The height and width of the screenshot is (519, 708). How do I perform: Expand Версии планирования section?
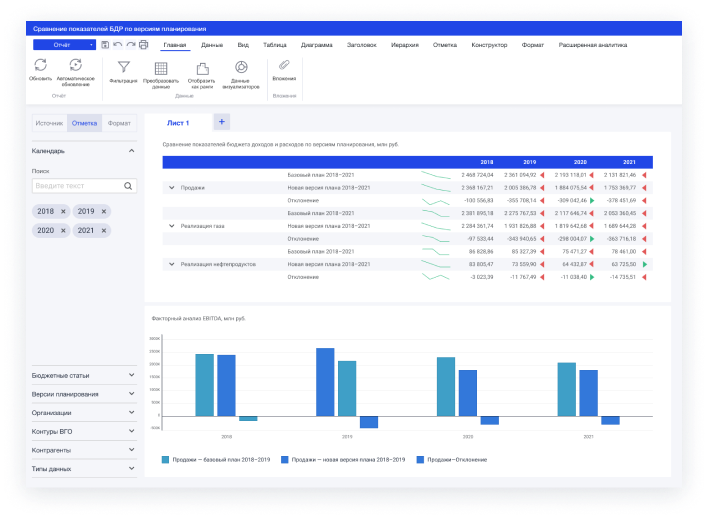pos(131,394)
